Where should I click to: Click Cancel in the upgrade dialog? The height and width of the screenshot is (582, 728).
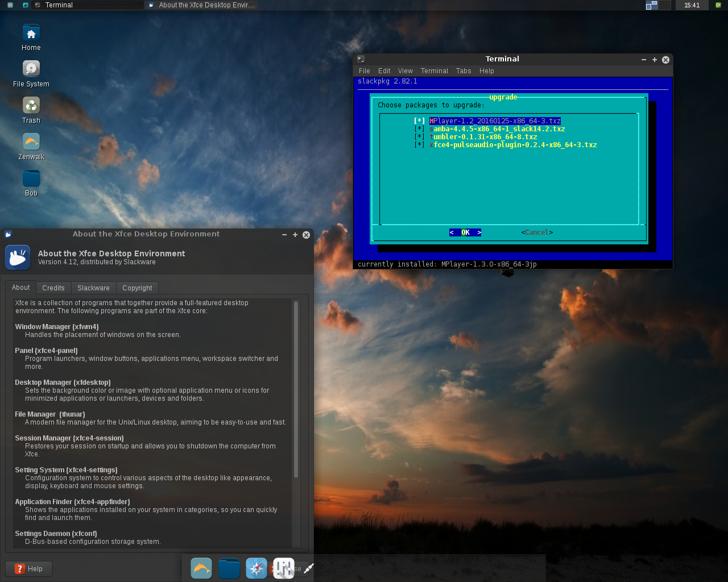coord(537,232)
